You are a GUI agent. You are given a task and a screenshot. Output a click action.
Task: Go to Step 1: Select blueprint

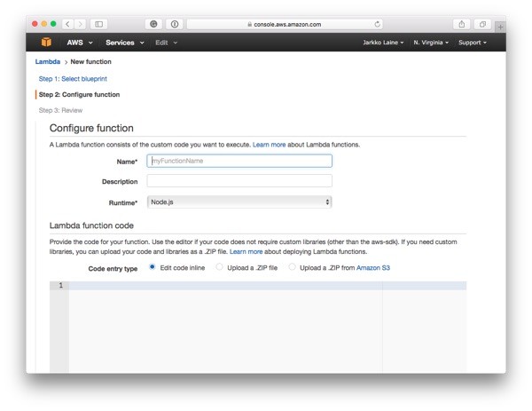point(73,79)
